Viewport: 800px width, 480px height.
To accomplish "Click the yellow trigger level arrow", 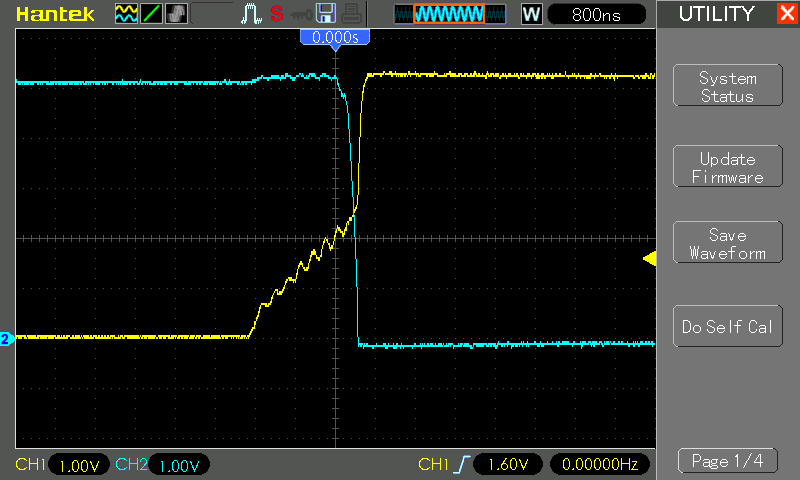I will (x=649, y=259).
